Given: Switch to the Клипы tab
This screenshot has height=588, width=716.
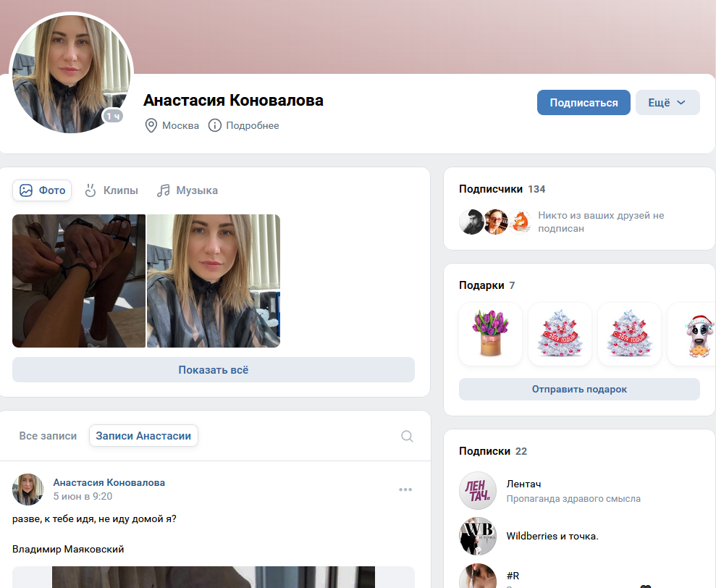Looking at the screenshot, I should click(112, 190).
